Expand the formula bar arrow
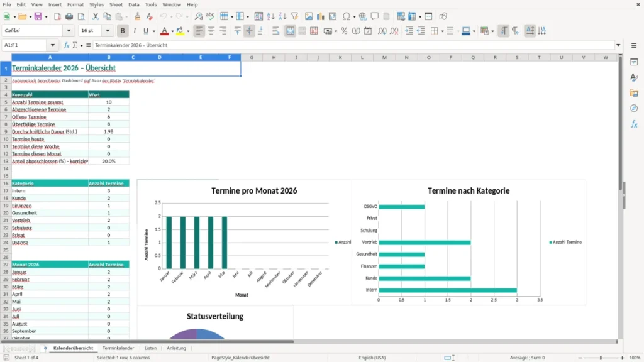Screen dimensions: 644x362 (x=618, y=45)
